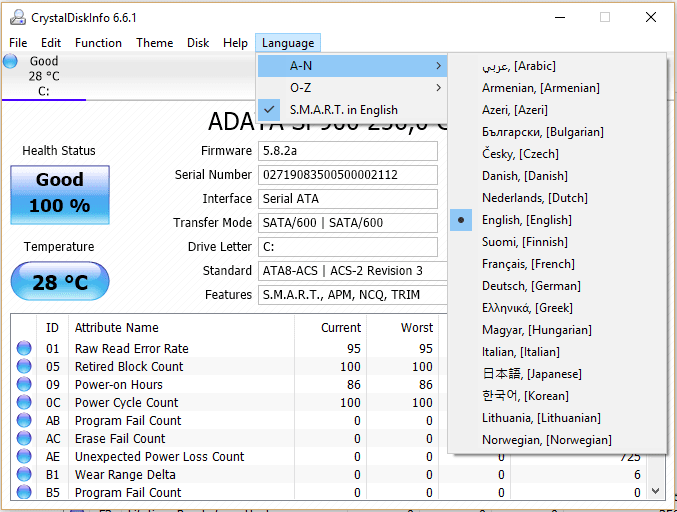
Task: Open the Help menu
Action: pos(235,43)
